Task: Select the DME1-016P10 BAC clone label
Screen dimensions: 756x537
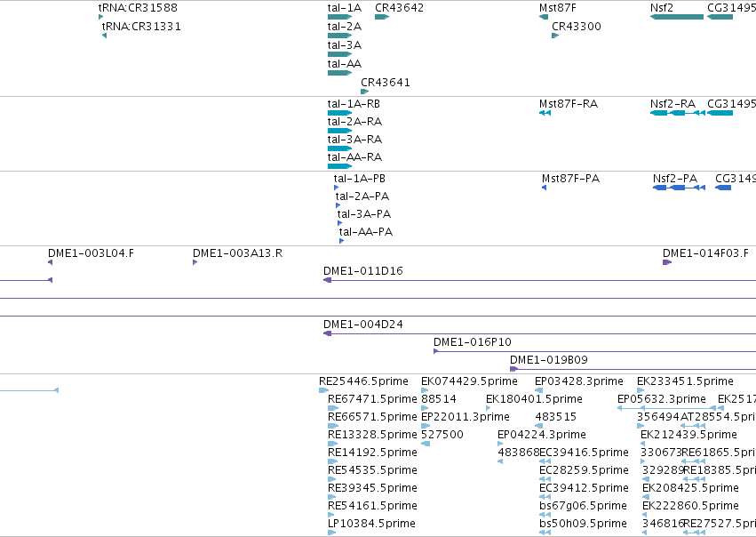Action: (473, 342)
